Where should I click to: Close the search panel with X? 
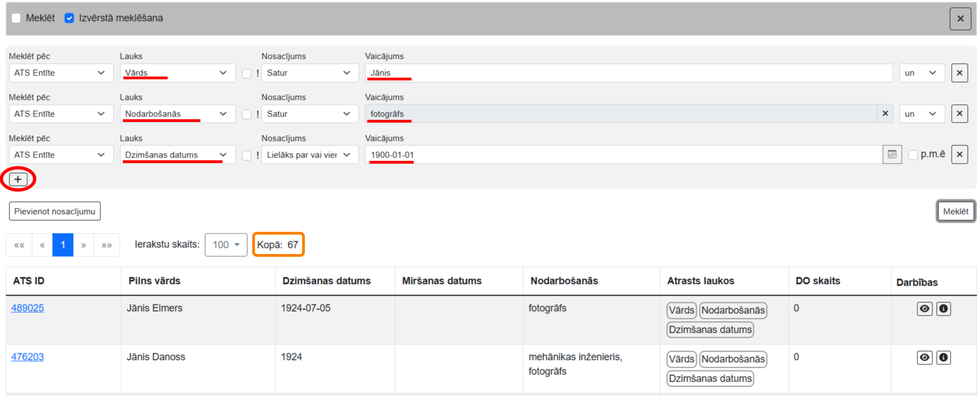960,18
